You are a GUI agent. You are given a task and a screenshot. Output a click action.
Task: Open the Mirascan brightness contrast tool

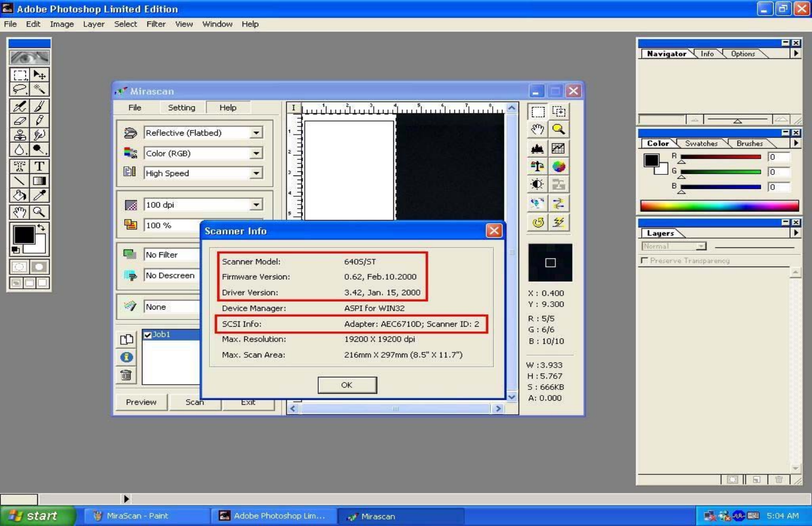[538, 184]
